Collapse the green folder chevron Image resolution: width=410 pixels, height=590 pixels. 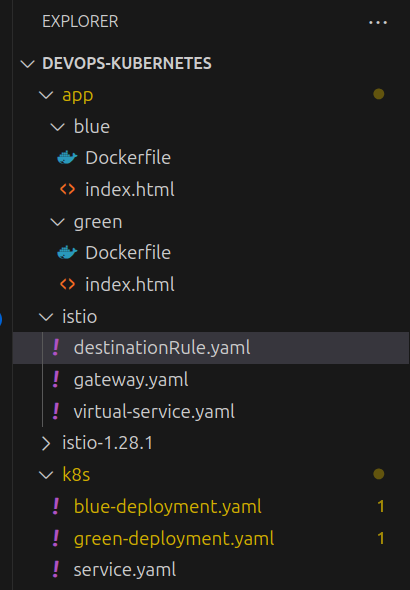(x=58, y=222)
